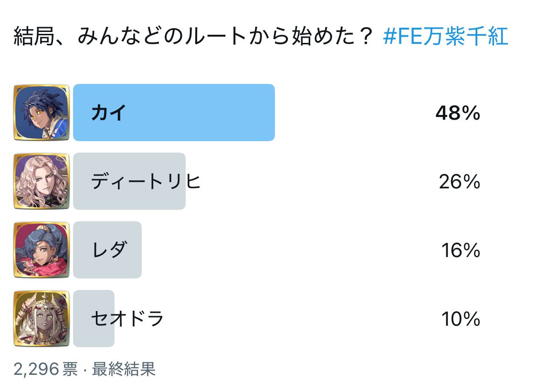The height and width of the screenshot is (392, 537).
Task: Select the ディートリヒ poll result bar
Action: [129, 181]
